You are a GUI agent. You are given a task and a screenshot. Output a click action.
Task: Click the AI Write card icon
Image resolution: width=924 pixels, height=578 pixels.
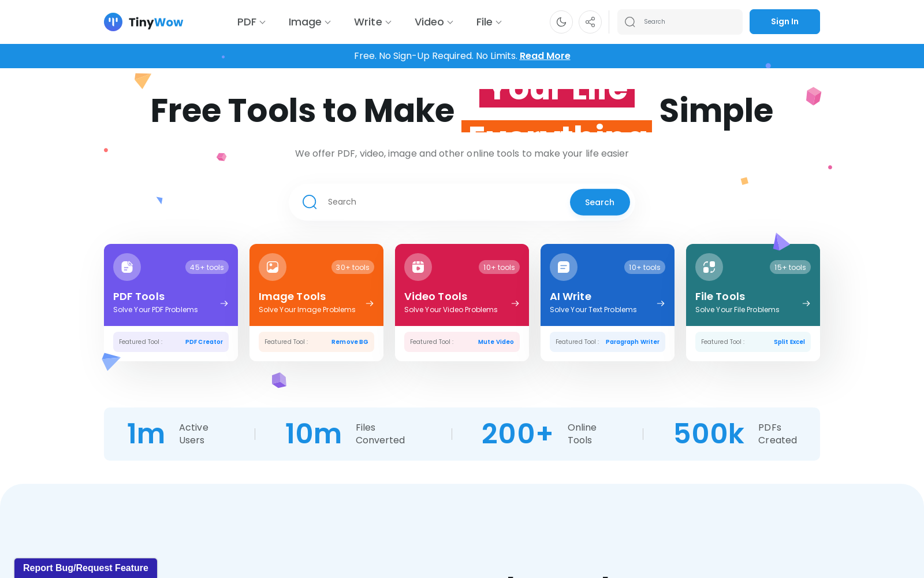[x=564, y=267]
